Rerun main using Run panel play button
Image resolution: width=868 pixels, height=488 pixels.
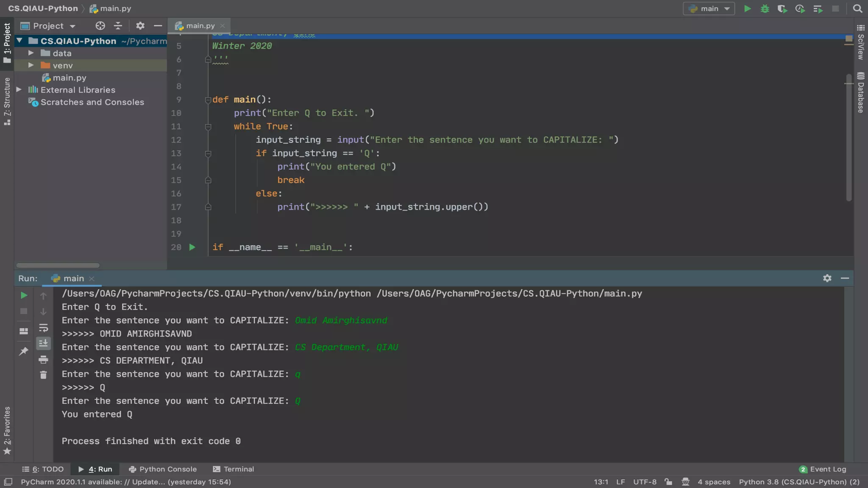click(24, 295)
